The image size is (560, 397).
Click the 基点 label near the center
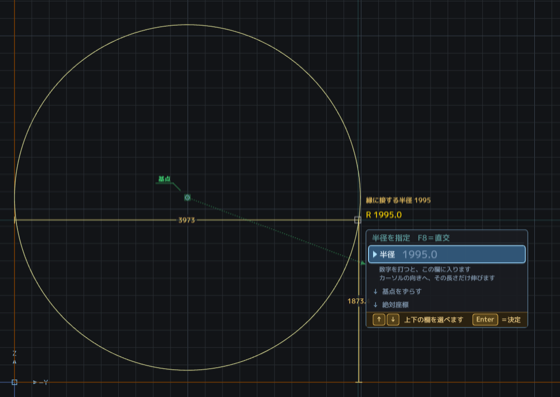click(x=164, y=179)
